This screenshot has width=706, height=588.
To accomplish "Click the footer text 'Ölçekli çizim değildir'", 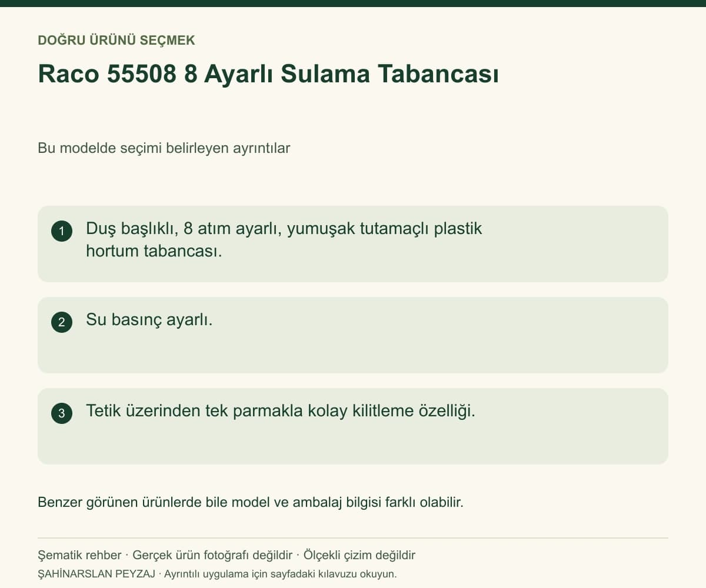I will click(359, 555).
